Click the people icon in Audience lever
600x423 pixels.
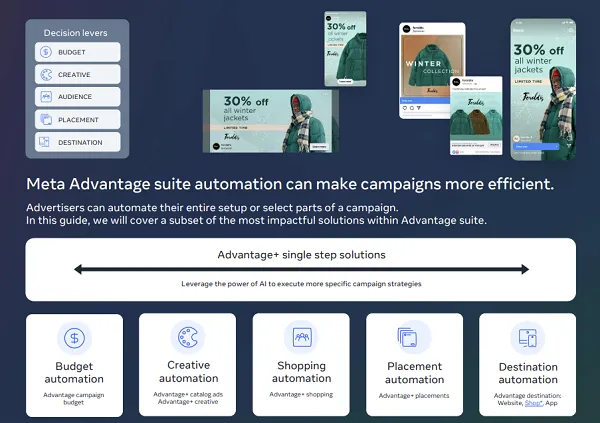pos(46,97)
